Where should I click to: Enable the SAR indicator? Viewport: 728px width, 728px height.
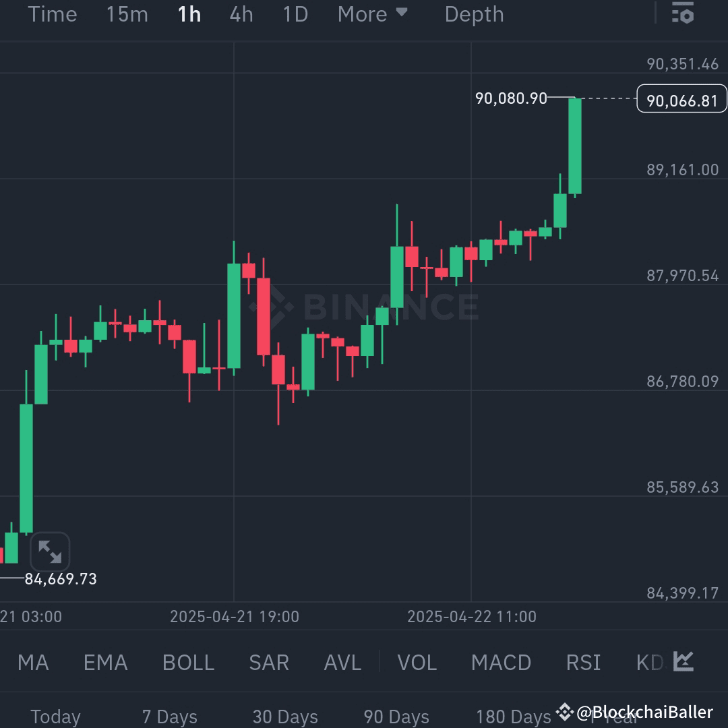pyautogui.click(x=268, y=663)
